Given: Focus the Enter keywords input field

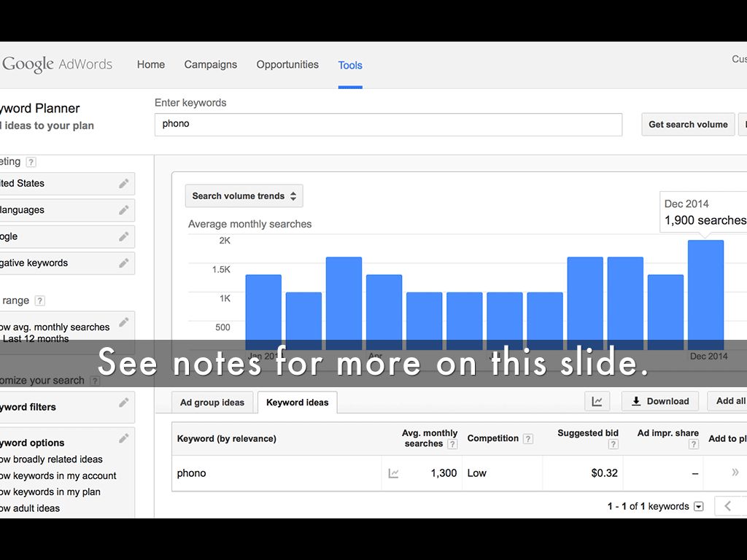Looking at the screenshot, I should pyautogui.click(x=388, y=125).
